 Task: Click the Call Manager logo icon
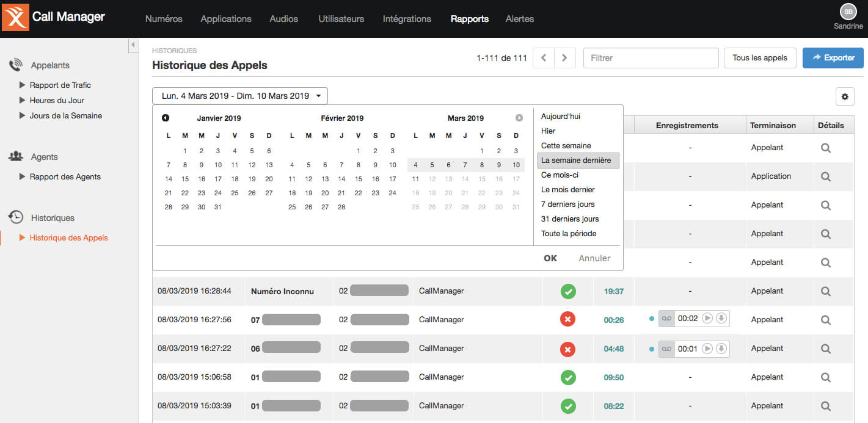tap(15, 17)
